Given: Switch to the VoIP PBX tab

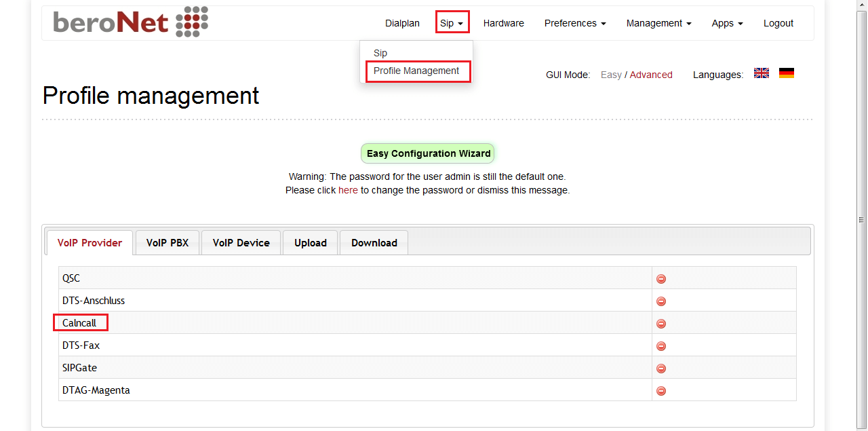Looking at the screenshot, I should [167, 242].
